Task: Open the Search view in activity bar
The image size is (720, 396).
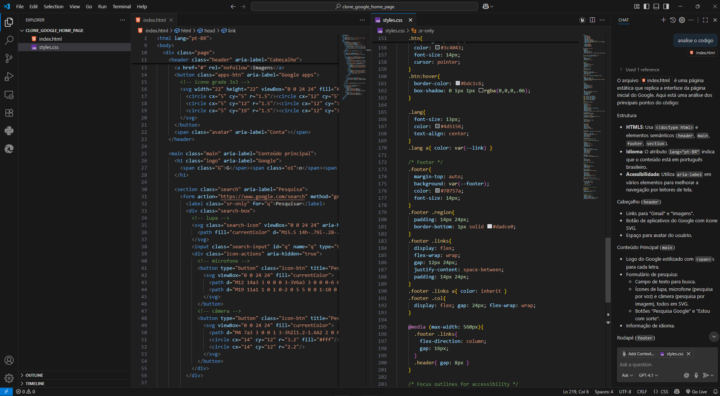Action: (x=9, y=40)
